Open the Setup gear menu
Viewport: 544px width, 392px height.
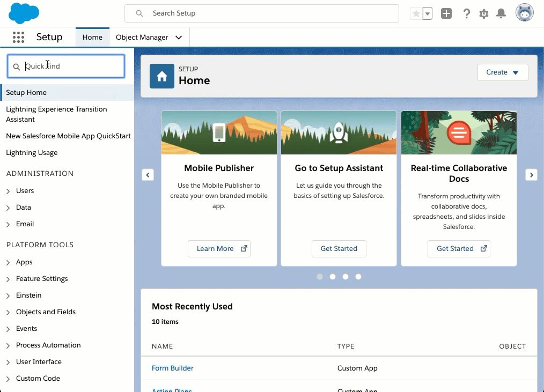pos(484,13)
